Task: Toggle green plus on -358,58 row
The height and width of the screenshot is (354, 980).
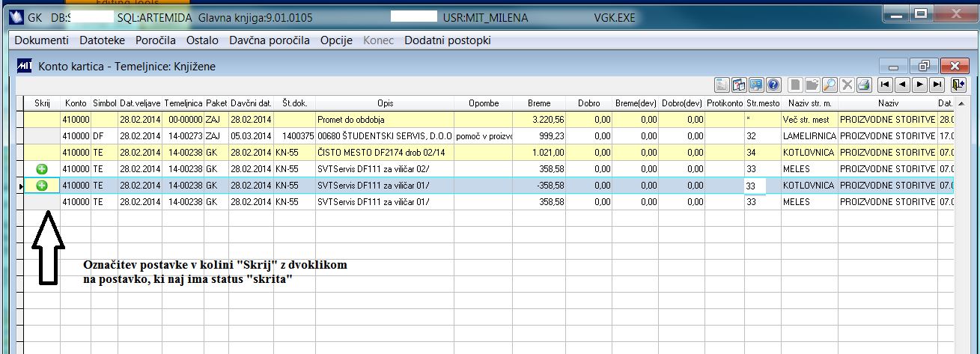Action: point(42,186)
